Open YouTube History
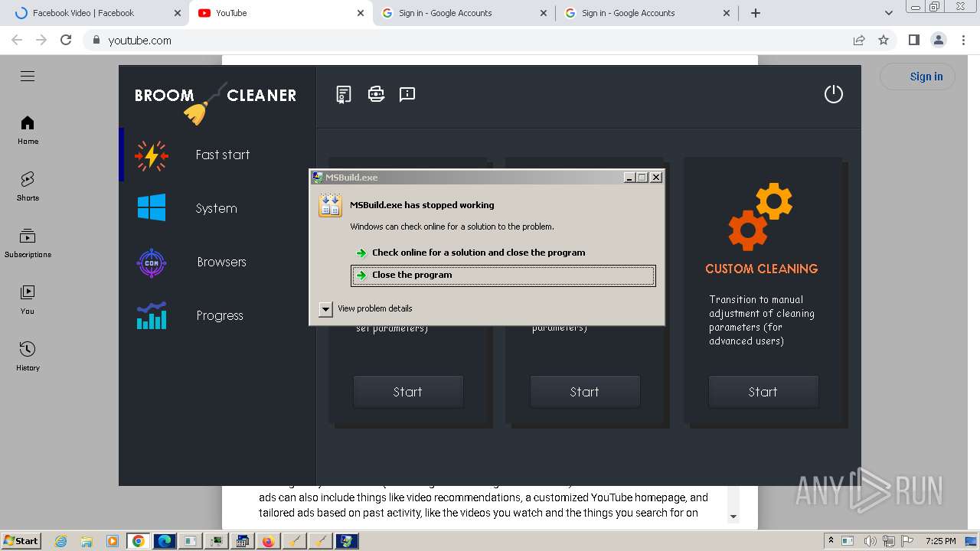 click(x=28, y=356)
